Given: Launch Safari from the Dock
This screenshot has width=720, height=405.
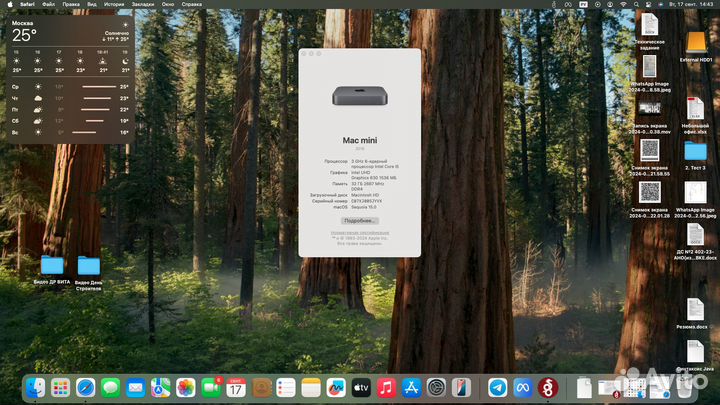Looking at the screenshot, I should (85, 388).
